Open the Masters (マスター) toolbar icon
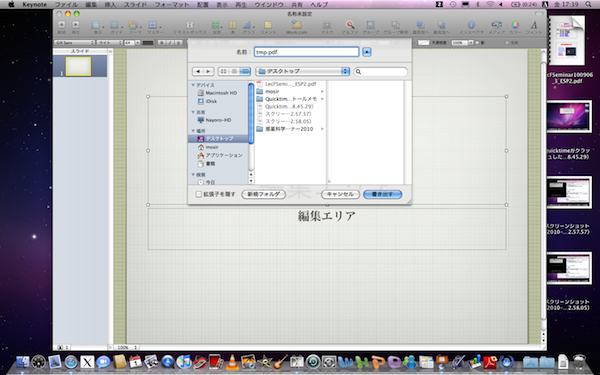Image resolution: width=600 pixels, height=375 pixels. point(153,26)
